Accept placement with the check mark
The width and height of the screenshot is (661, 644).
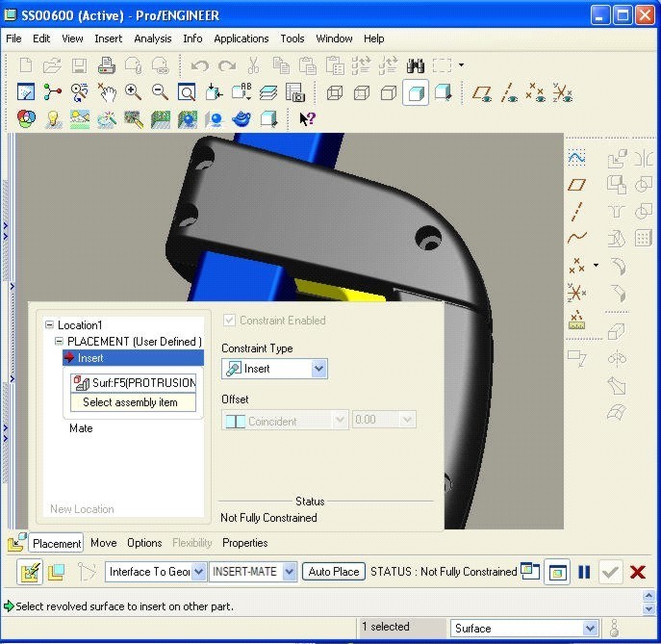pos(610,573)
